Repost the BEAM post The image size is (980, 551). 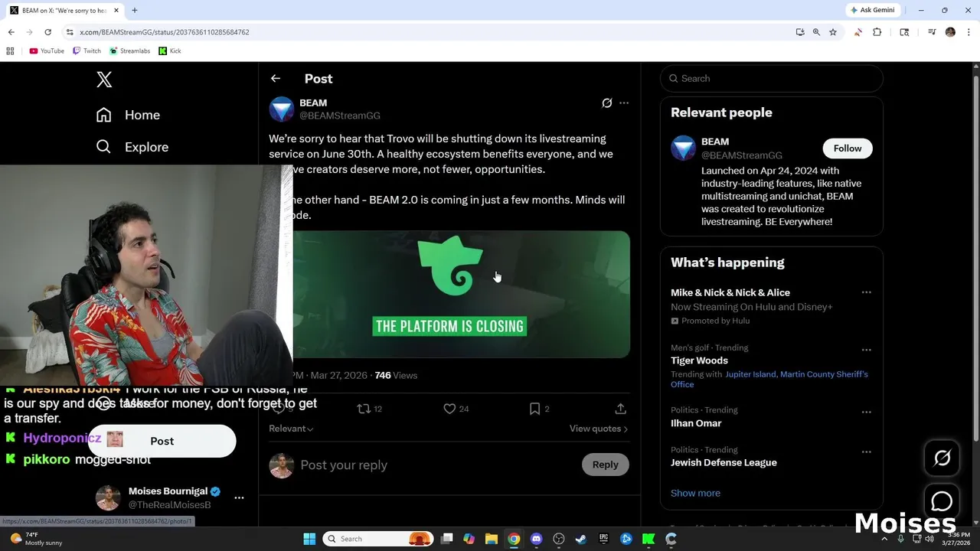pyautogui.click(x=369, y=409)
